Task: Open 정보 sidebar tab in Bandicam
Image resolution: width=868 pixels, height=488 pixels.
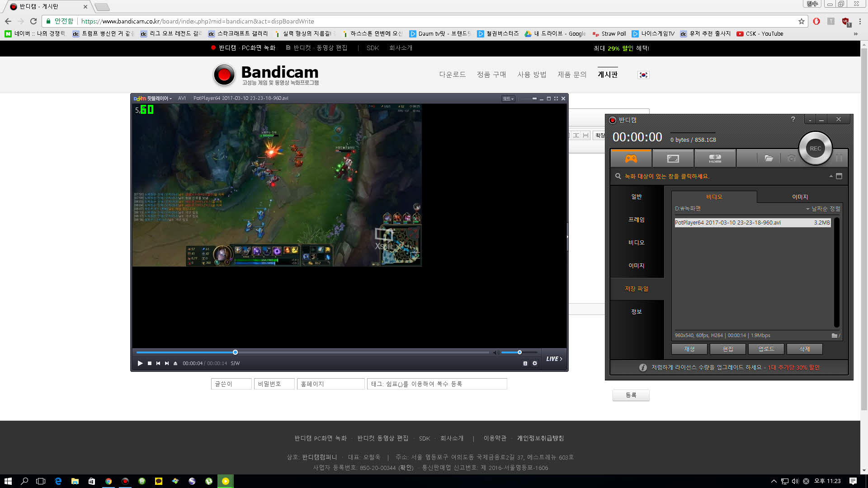Action: coord(637,312)
